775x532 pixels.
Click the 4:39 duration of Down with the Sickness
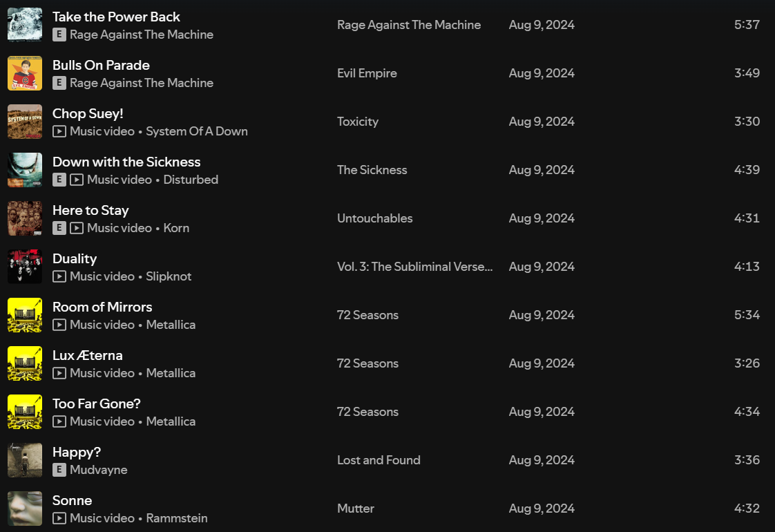click(747, 170)
